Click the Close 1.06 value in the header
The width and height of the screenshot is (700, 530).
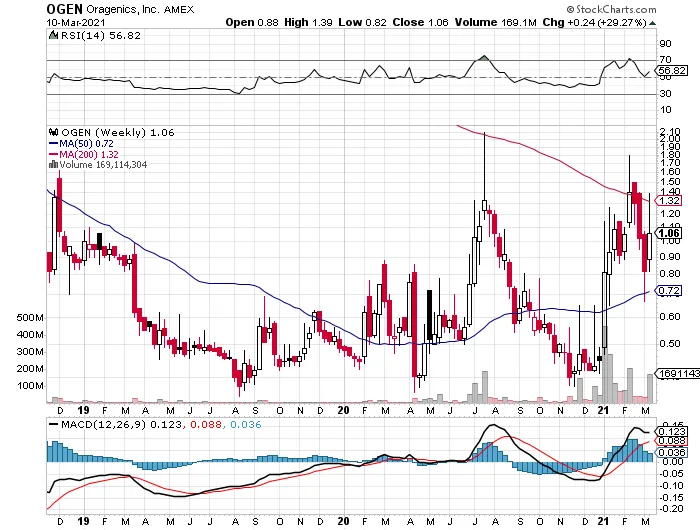coord(421,22)
